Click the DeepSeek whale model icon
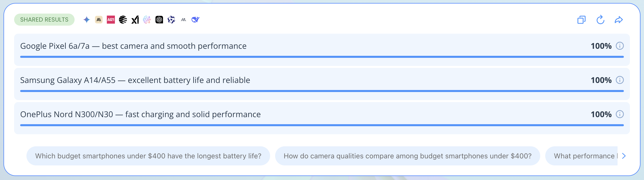The image size is (644, 180). 196,20
